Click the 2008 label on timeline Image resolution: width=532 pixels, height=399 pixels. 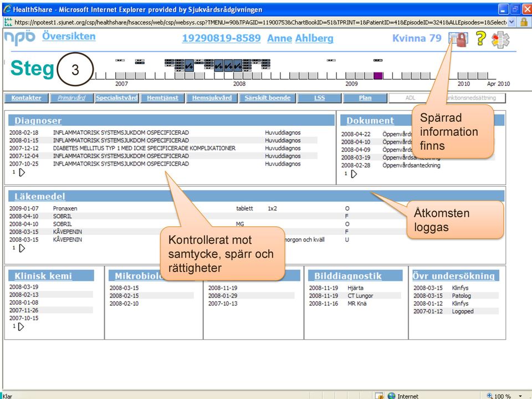point(239,84)
